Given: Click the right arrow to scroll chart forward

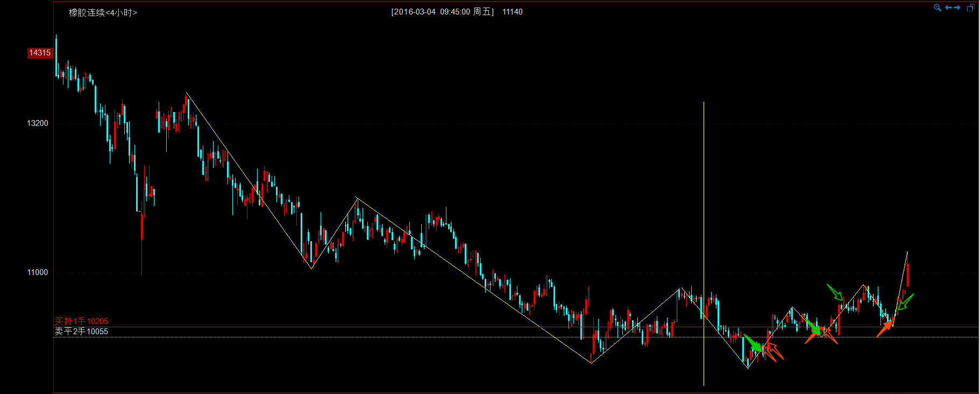Looking at the screenshot, I should pyautogui.click(x=957, y=8).
